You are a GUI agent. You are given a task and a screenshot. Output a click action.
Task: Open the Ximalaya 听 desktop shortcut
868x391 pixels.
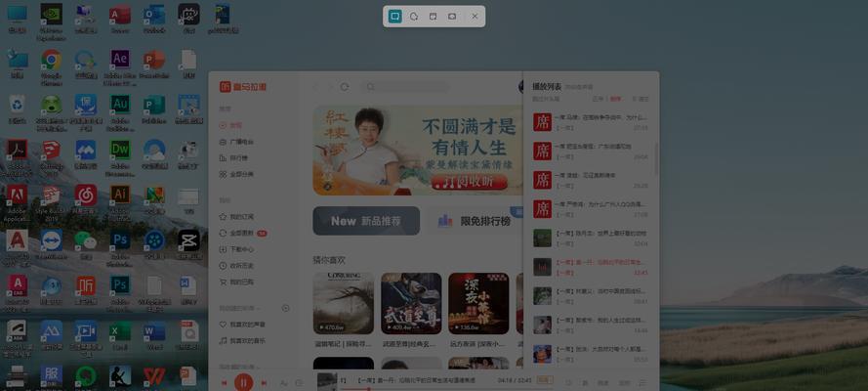click(86, 290)
